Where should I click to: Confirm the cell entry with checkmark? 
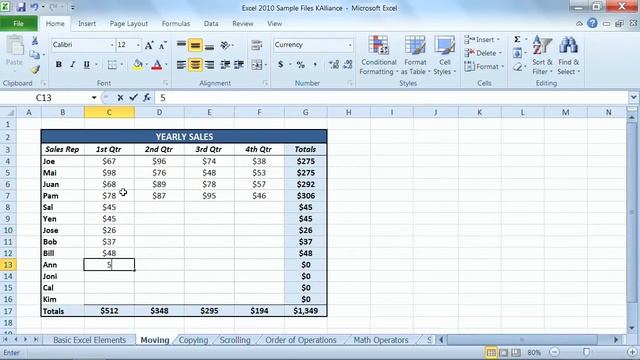133,98
